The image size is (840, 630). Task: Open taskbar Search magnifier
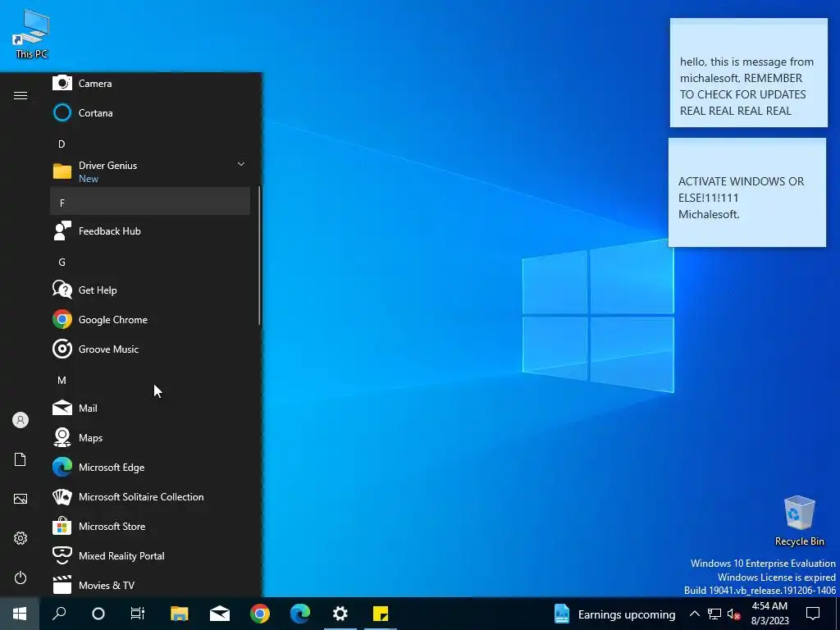pyautogui.click(x=59, y=614)
